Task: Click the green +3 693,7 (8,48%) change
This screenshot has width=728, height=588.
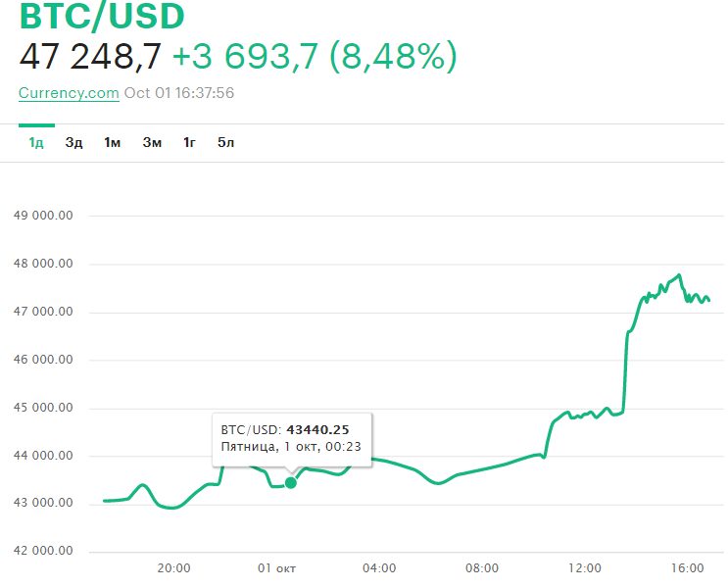Action: [x=314, y=58]
